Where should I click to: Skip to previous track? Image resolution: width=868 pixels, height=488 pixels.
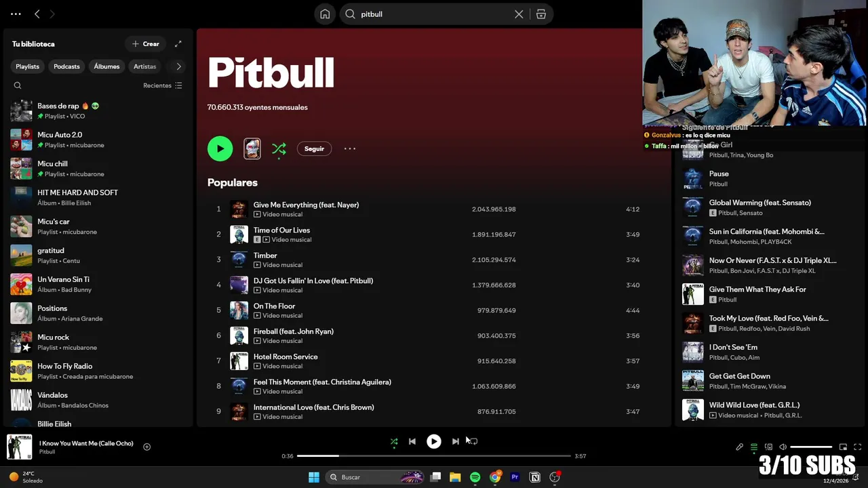pos(412,441)
